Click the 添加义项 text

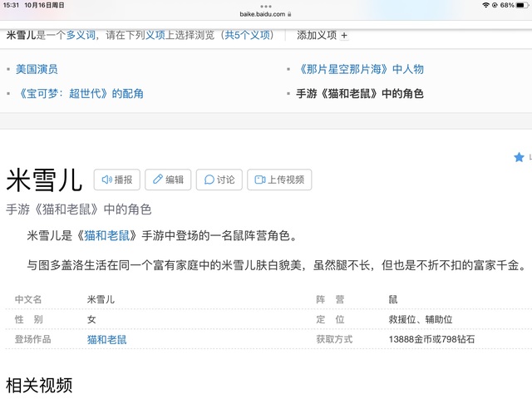point(317,35)
